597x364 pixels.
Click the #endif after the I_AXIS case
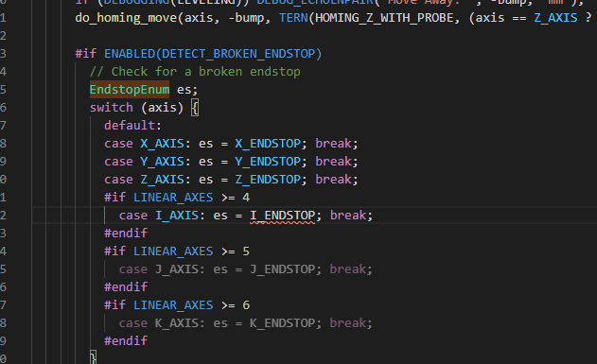click(x=126, y=234)
